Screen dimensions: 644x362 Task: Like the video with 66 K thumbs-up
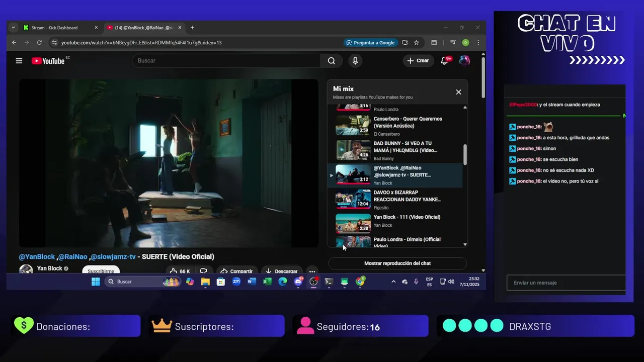[180, 271]
